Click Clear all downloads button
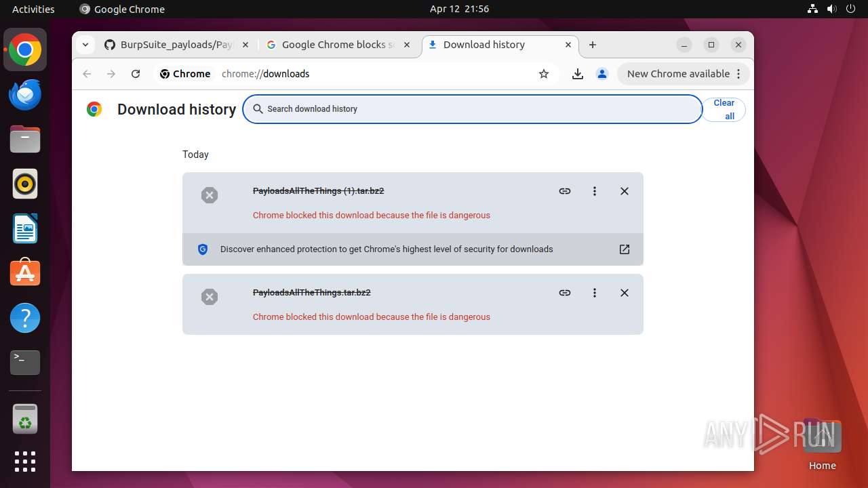Screen dimensions: 868x488 pyautogui.click(x=724, y=109)
